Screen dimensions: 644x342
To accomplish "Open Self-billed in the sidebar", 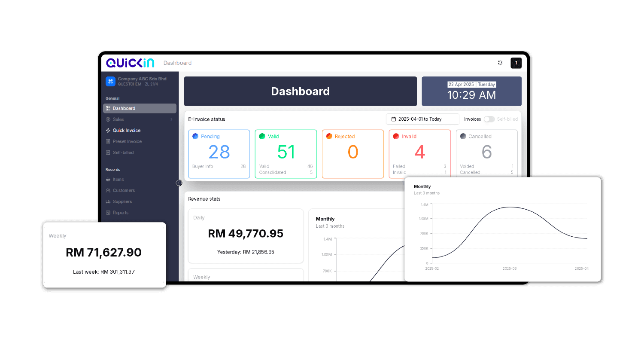I will pyautogui.click(x=123, y=153).
